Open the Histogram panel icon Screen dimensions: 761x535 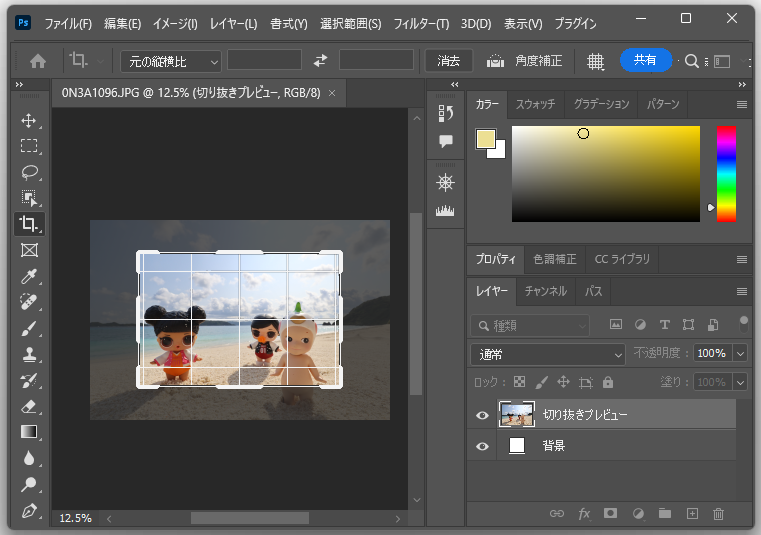coord(445,210)
